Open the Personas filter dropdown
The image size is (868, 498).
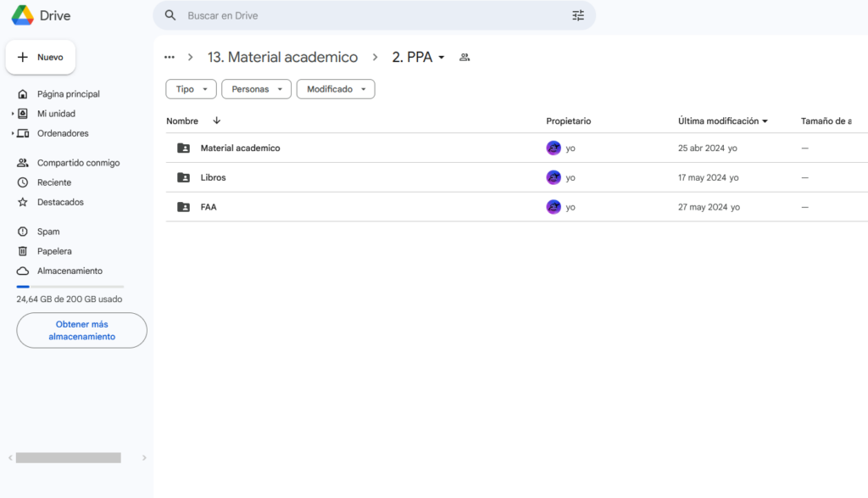tap(256, 89)
